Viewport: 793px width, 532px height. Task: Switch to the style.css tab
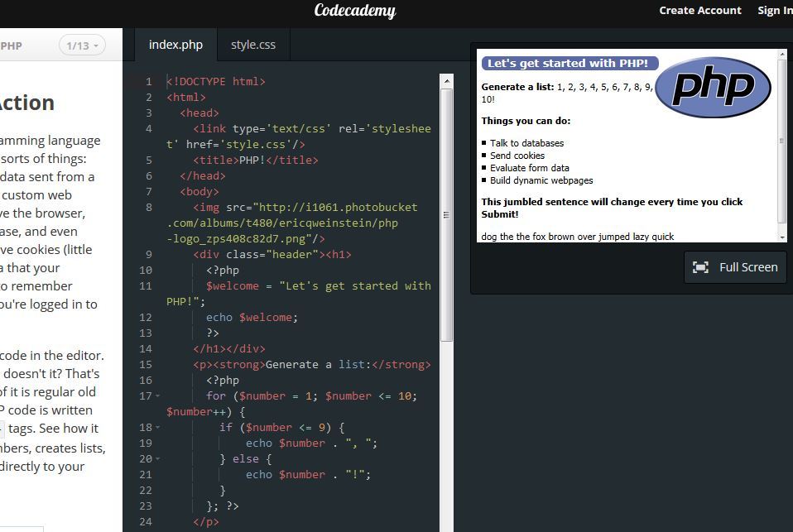(253, 45)
